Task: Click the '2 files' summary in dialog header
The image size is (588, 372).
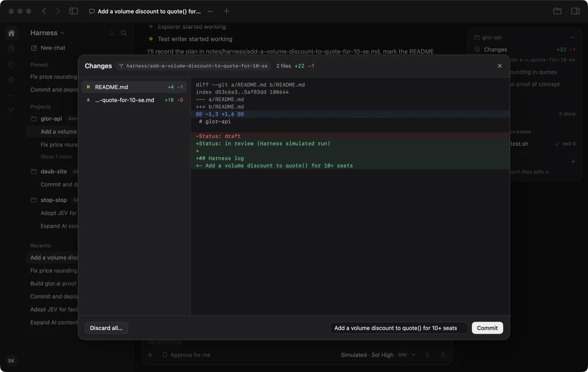Action: tap(283, 66)
